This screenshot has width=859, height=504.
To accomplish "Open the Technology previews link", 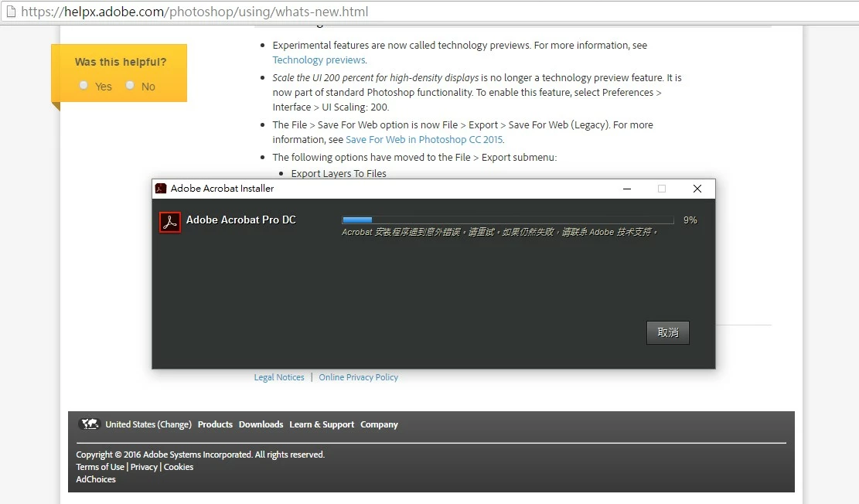I will 319,60.
